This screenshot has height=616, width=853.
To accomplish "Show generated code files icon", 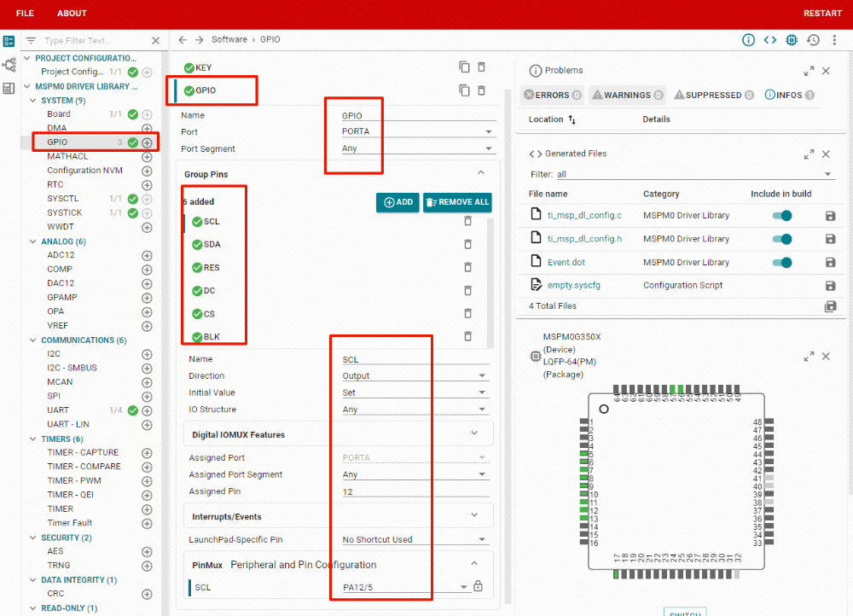I will click(769, 40).
